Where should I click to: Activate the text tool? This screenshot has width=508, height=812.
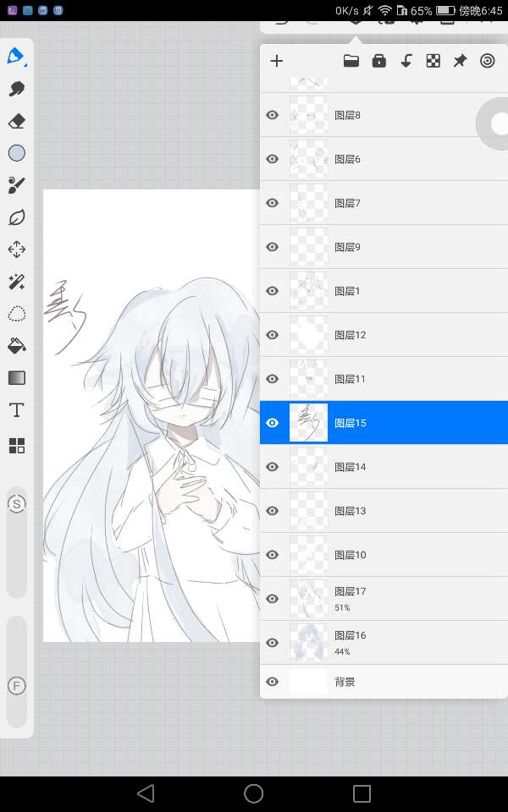point(16,410)
